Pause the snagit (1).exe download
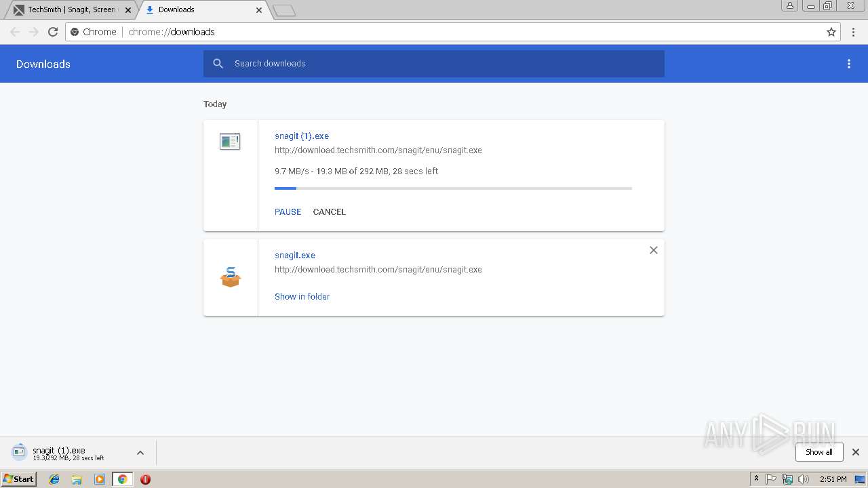Image resolution: width=868 pixels, height=488 pixels. [288, 212]
